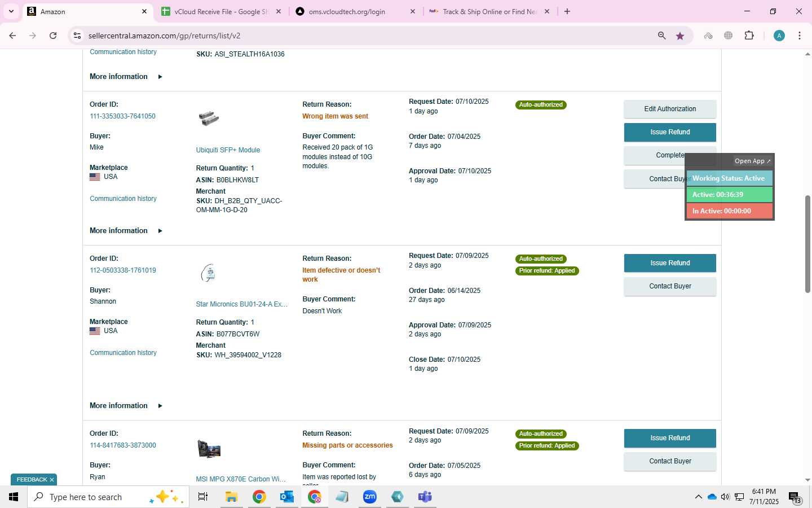This screenshot has width=812, height=508.
Task: Open the MSI MPG X870E Carbon product link
Action: click(241, 479)
